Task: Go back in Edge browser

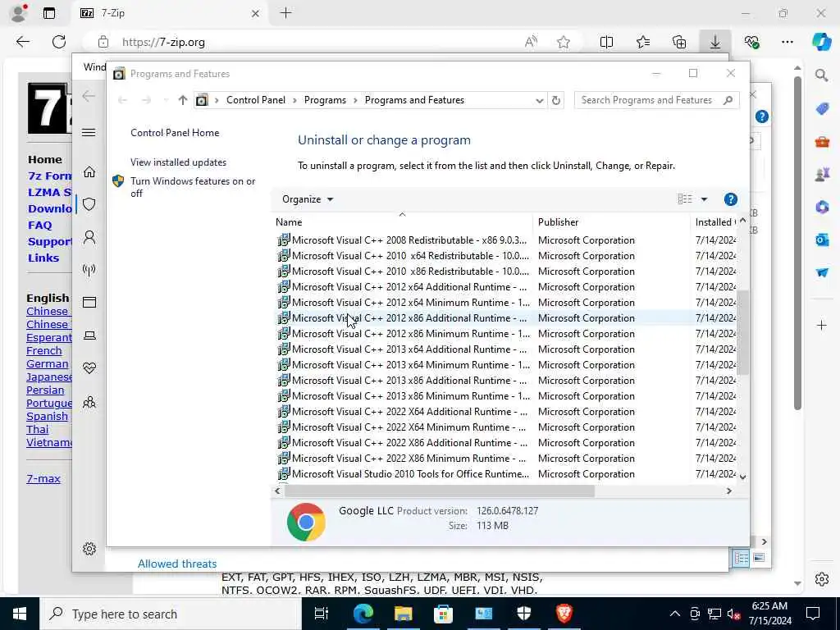Action: click(x=22, y=42)
